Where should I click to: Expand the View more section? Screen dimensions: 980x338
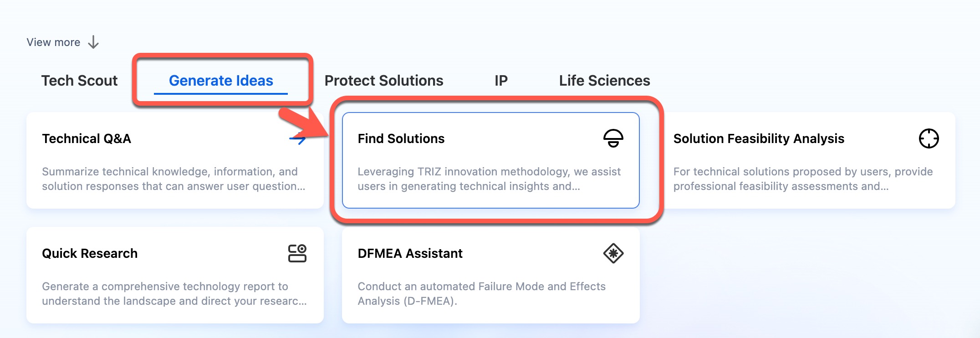54,42
